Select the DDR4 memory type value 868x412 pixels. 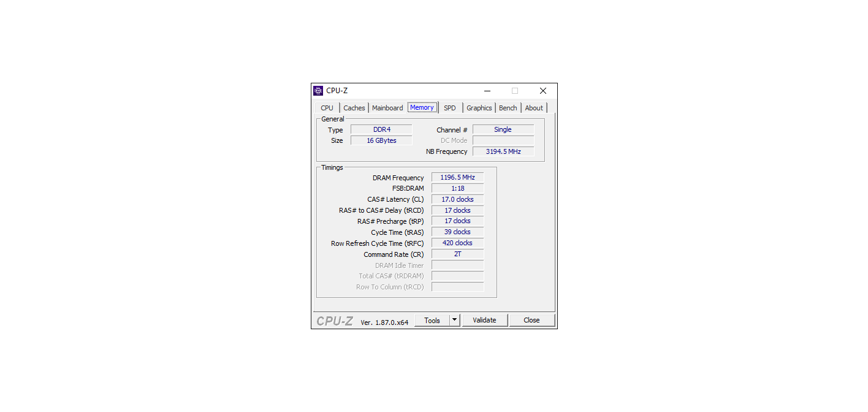(381, 130)
